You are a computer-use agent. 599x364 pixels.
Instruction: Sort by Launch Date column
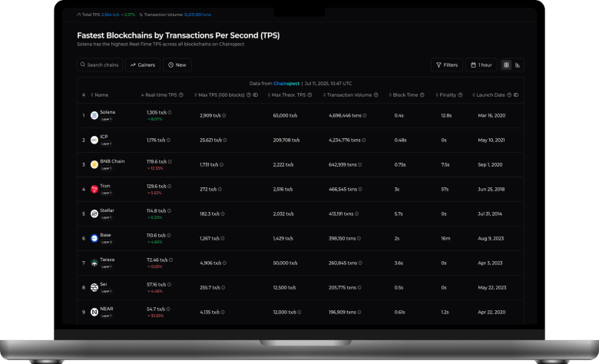(489, 95)
